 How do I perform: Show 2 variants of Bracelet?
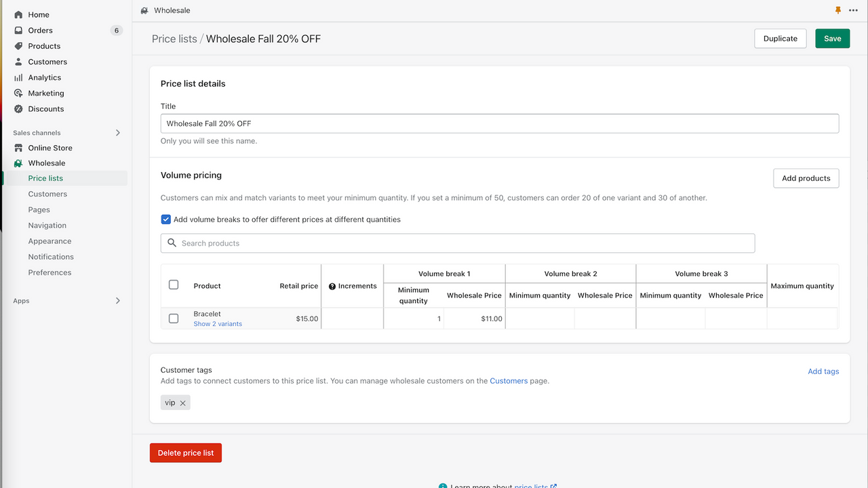pyautogui.click(x=218, y=324)
